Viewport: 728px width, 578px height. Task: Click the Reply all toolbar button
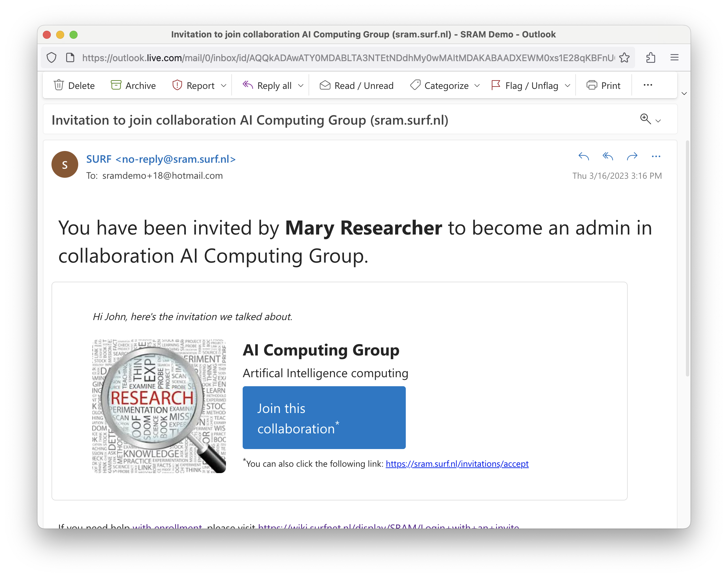267,86
